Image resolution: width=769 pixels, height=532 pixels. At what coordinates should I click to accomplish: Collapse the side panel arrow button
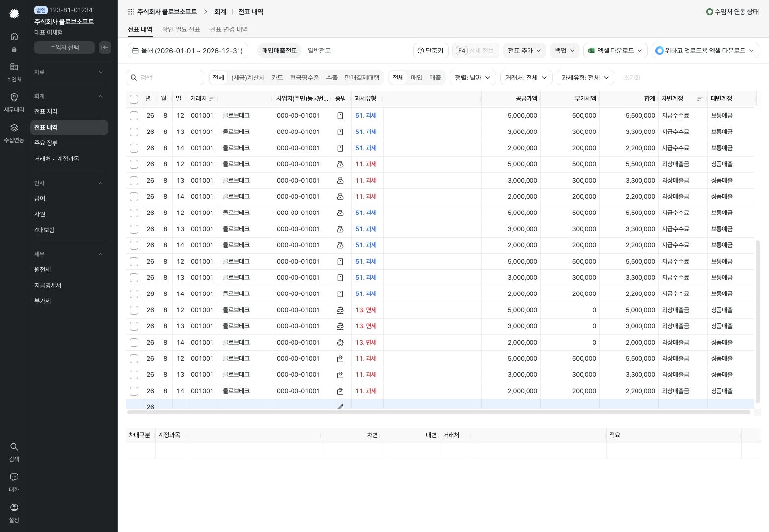pyautogui.click(x=105, y=48)
